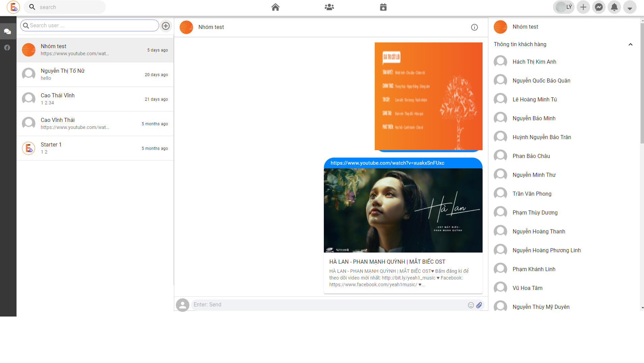Open the notifications bell
Image resolution: width=644 pixels, height=363 pixels.
click(614, 7)
